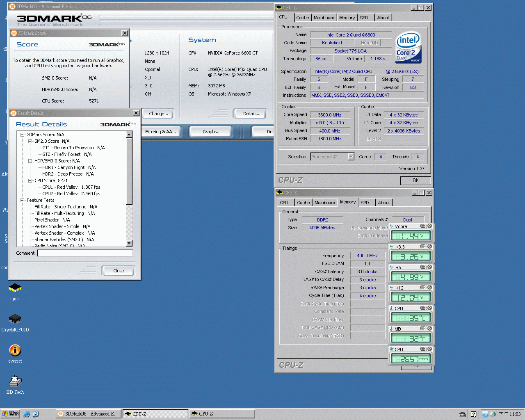Viewport: 525px width, 420px height.
Task: Click the Result Details scrollbar thumb
Action: (129, 171)
